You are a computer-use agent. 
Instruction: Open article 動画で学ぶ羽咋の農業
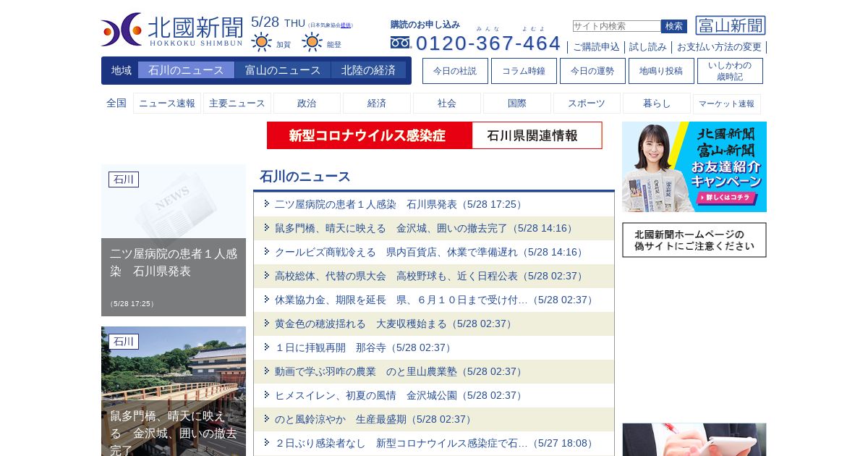(400, 372)
